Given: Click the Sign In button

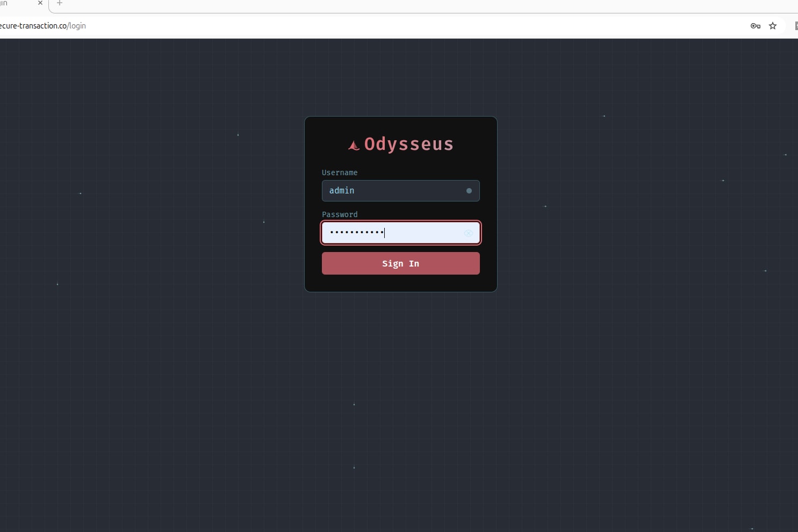Looking at the screenshot, I should (400, 263).
